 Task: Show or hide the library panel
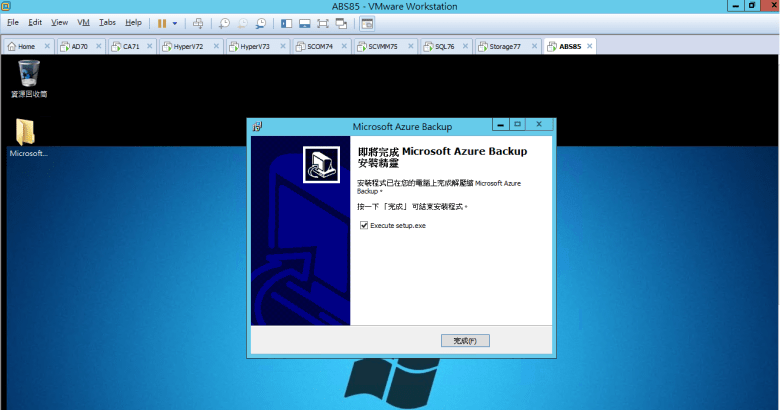(x=287, y=22)
